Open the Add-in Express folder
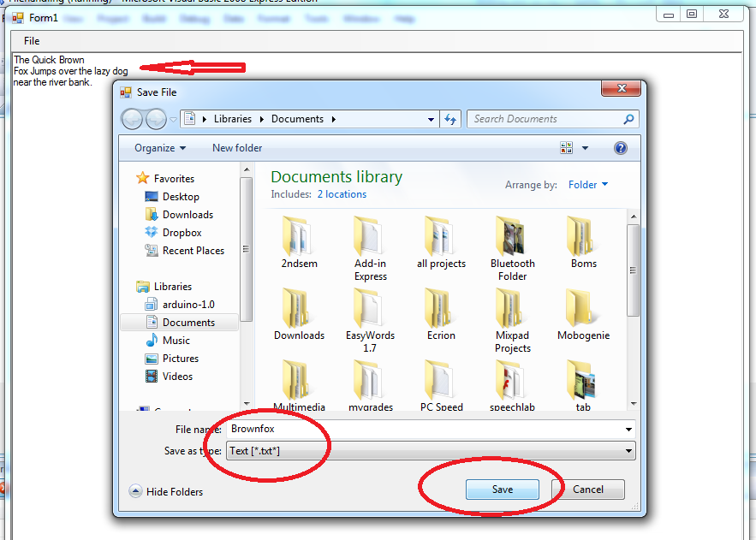756x540 pixels. (370, 248)
